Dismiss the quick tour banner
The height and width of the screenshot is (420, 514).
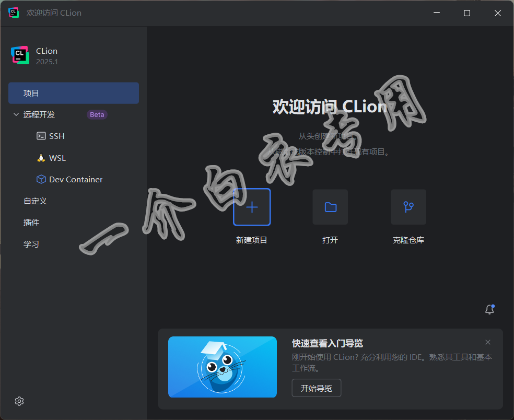(x=488, y=342)
